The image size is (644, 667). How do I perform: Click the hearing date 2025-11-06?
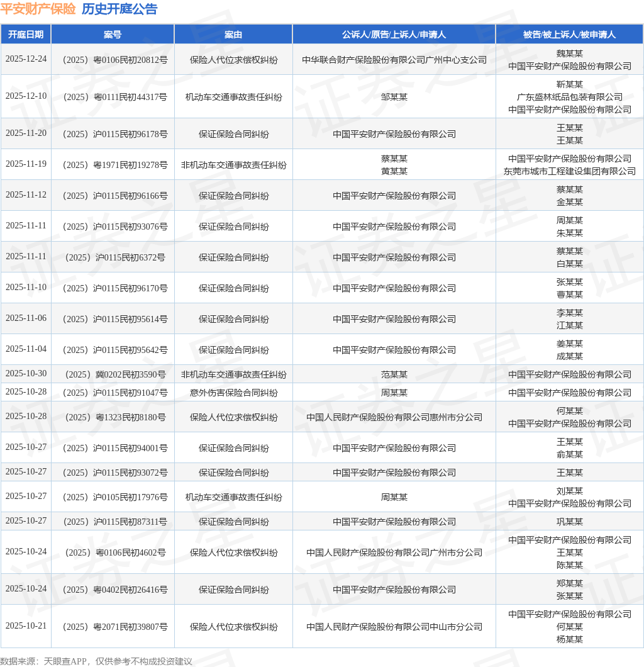(26, 318)
